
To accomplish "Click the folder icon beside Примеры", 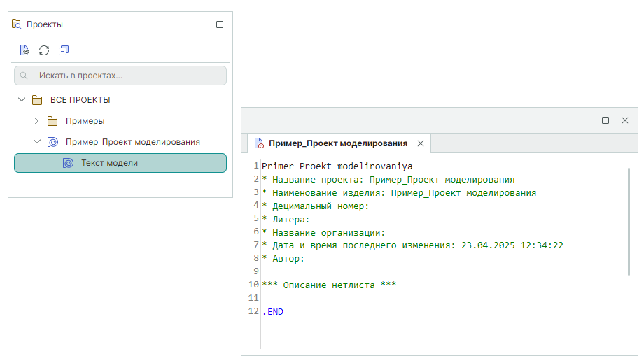I will point(52,121).
